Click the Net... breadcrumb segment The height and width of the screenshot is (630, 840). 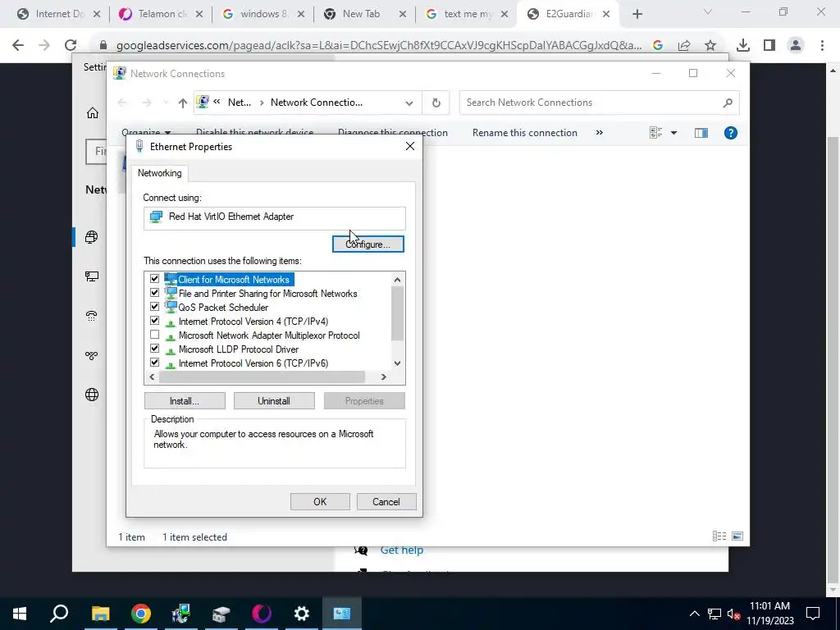pyautogui.click(x=239, y=103)
